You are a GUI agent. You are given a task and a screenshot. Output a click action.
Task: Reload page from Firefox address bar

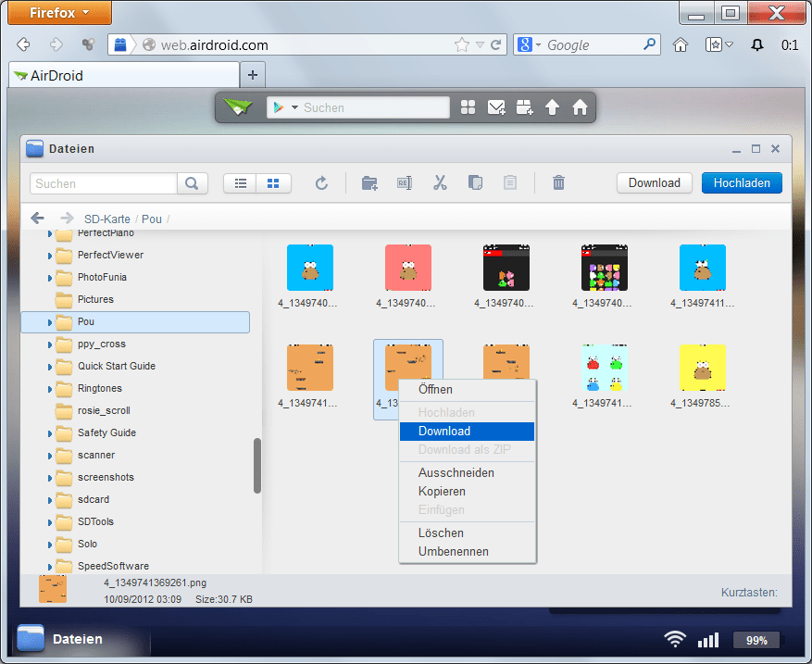pyautogui.click(x=495, y=45)
